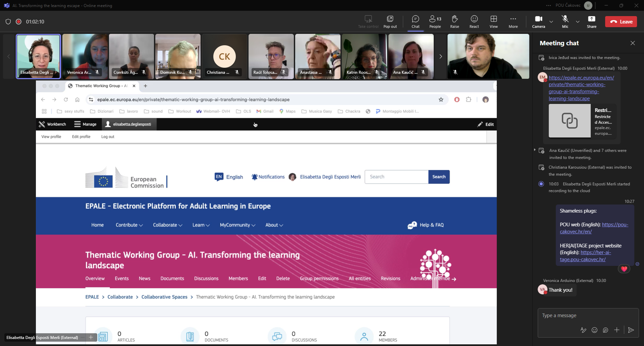
Task: Pop out the shared content
Action: (390, 21)
